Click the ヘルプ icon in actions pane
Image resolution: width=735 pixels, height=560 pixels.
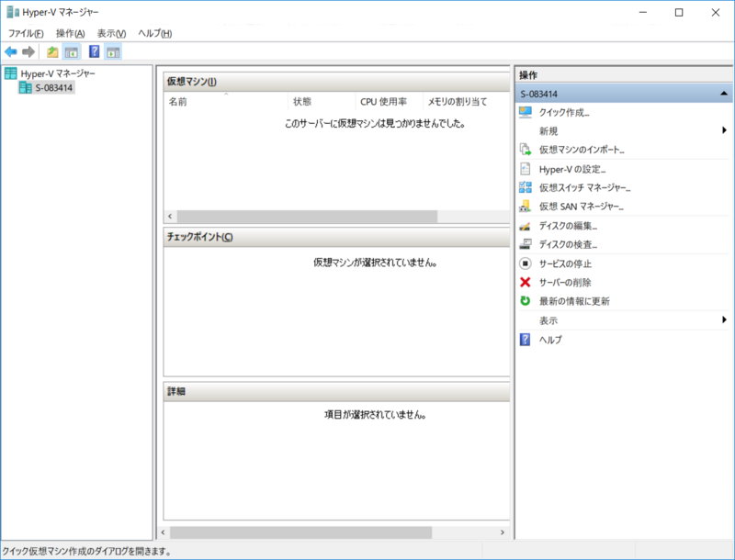click(x=526, y=339)
